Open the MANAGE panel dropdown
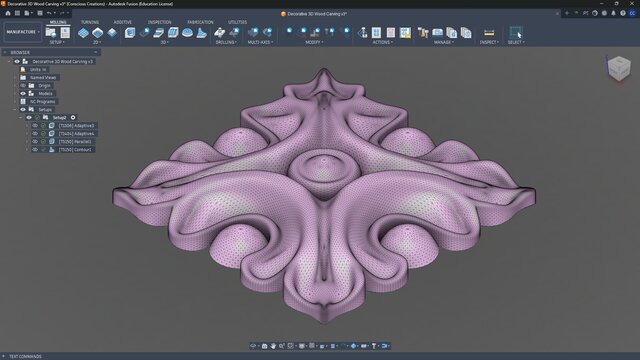This screenshot has height=360, width=640. pyautogui.click(x=443, y=42)
